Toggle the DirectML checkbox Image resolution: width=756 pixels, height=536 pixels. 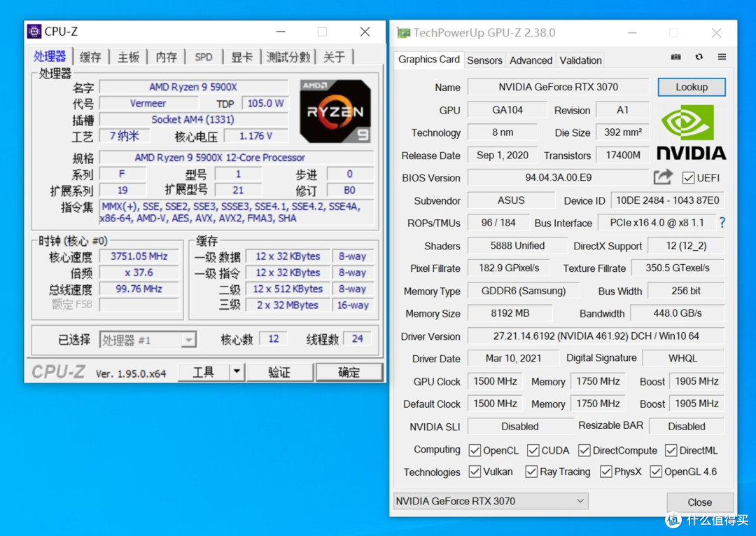(x=671, y=450)
